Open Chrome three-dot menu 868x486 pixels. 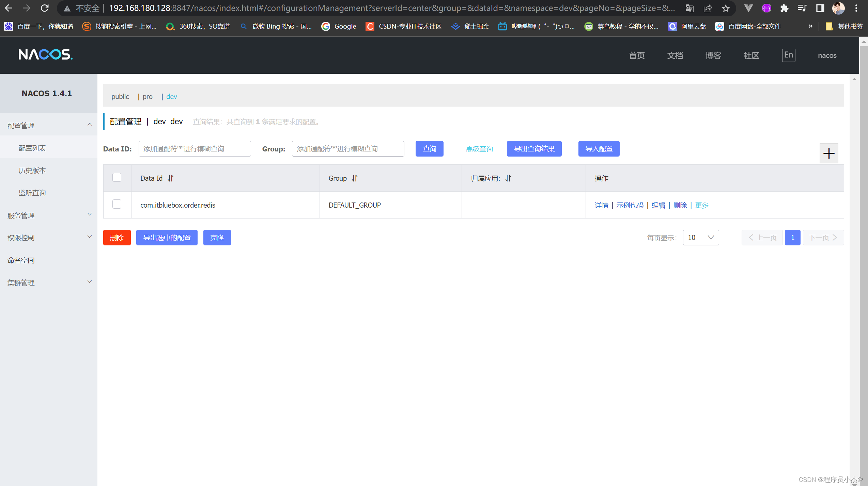click(x=856, y=8)
